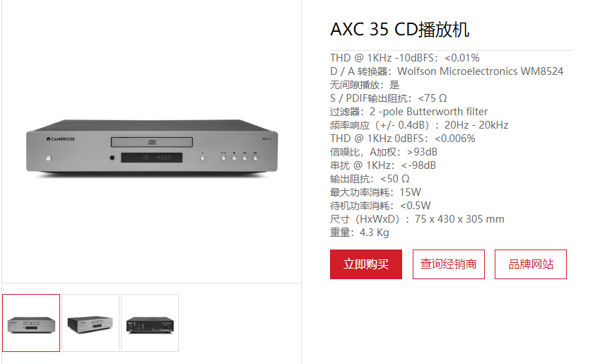Click the Cambridge logo on the player
This screenshot has width=600, height=364.
point(61,139)
